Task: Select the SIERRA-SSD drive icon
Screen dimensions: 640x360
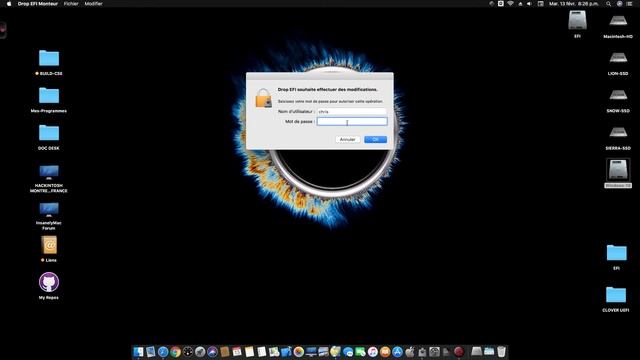Action: coord(618,133)
